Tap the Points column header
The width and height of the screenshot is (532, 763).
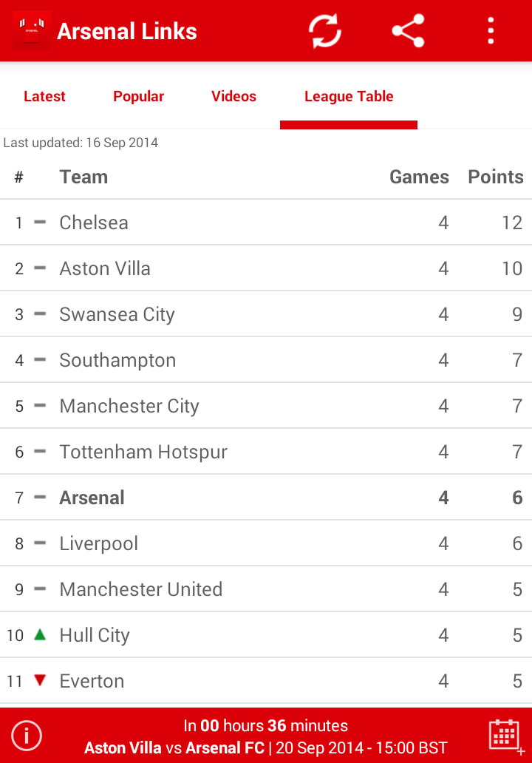[x=495, y=177]
